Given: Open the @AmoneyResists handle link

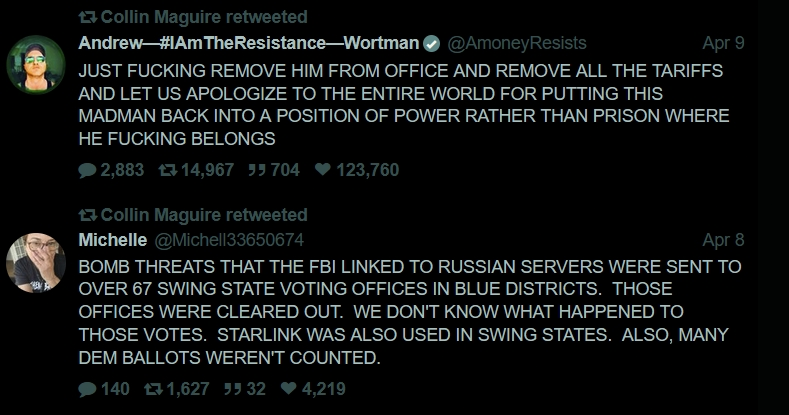Looking at the screenshot, I should pyautogui.click(x=516, y=43).
